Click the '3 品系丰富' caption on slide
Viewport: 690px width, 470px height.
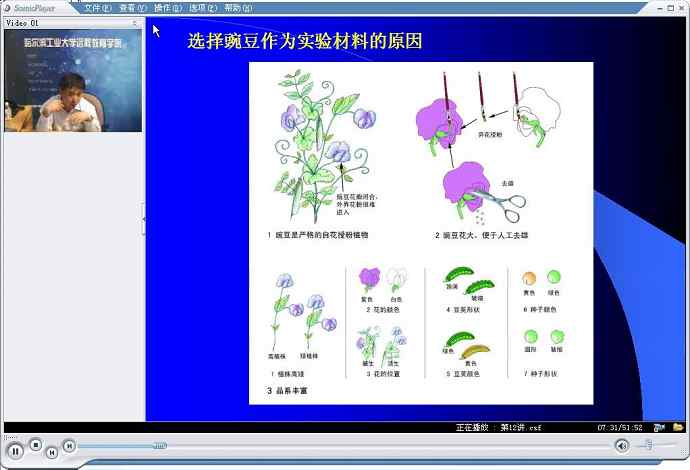pyautogui.click(x=287, y=390)
